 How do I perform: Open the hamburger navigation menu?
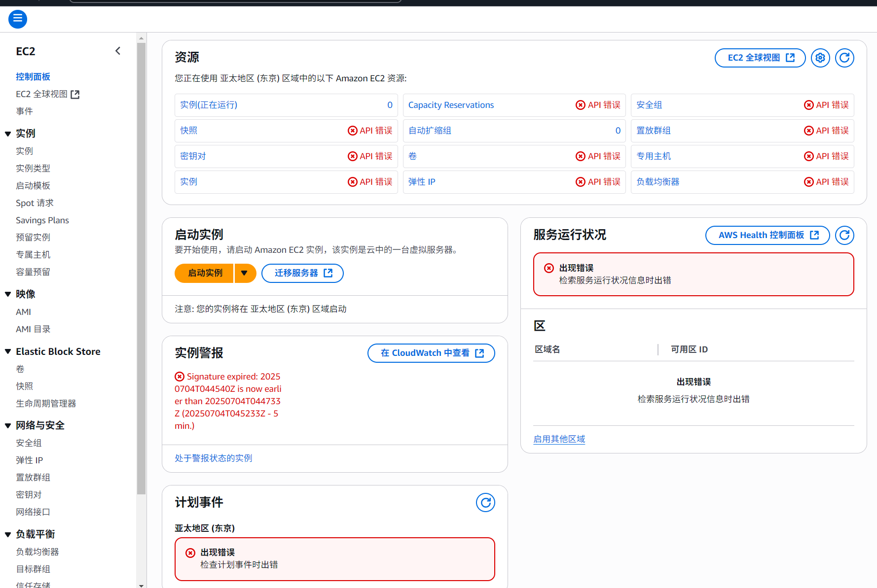tap(18, 19)
